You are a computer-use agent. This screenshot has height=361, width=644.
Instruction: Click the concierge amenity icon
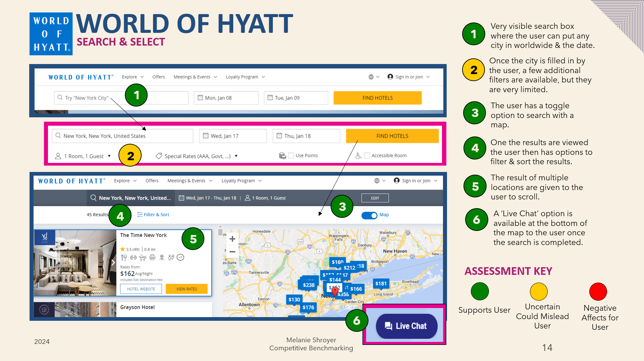pyautogui.click(x=162, y=257)
